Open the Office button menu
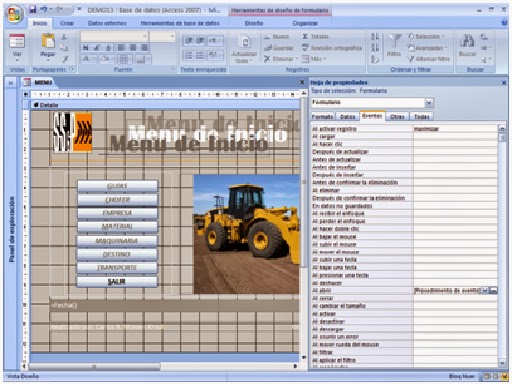Image resolution: width=512 pixels, height=384 pixels. click(x=14, y=14)
